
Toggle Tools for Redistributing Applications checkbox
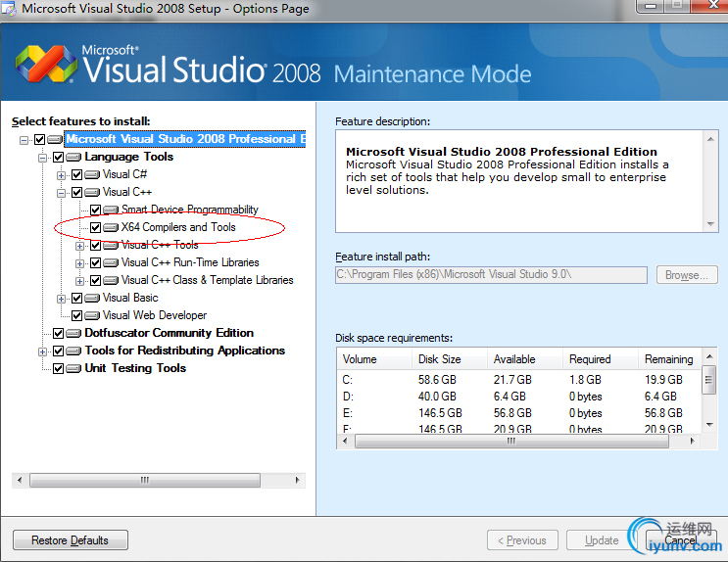(x=58, y=351)
